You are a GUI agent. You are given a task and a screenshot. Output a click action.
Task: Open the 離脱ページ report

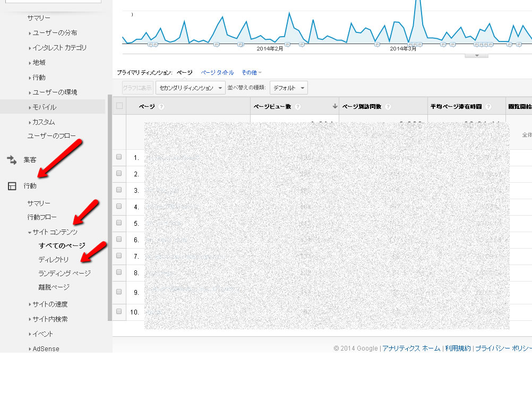54,287
